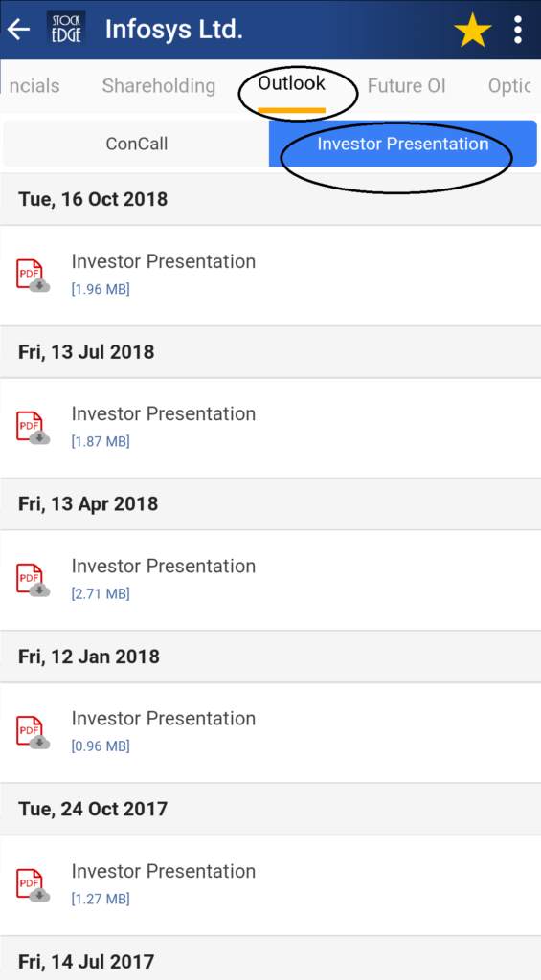This screenshot has width=541, height=980.
Task: Download the 16 Oct 2018 PDF icon
Action: coord(33,276)
